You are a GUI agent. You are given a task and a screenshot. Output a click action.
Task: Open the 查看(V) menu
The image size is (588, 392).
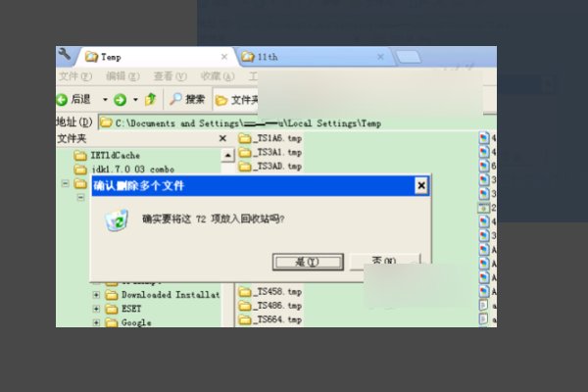(x=170, y=76)
